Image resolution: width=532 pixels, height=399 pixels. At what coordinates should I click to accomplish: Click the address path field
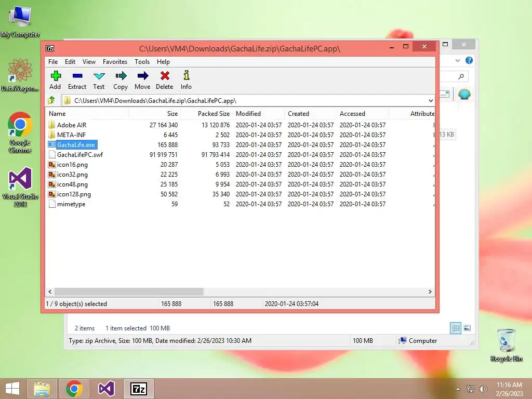coord(248,100)
